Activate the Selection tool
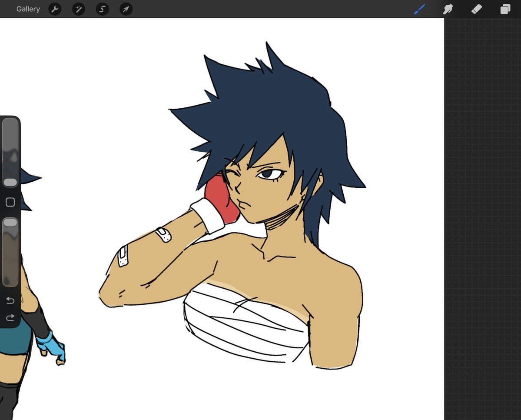The image size is (521, 420). [103, 9]
